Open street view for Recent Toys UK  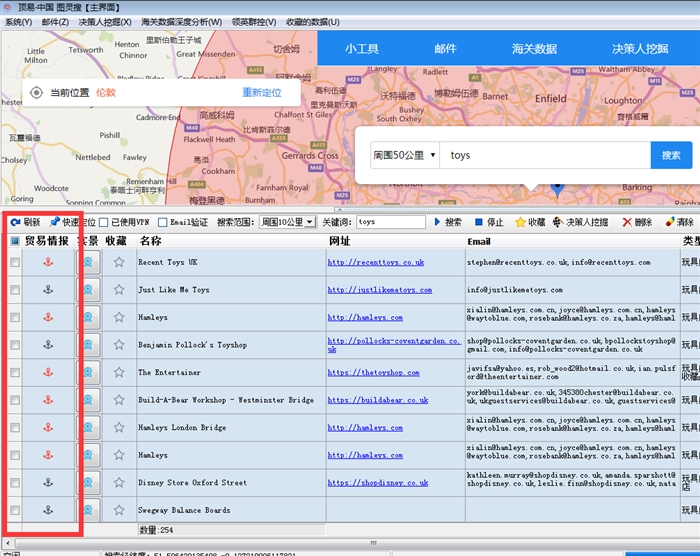88,262
